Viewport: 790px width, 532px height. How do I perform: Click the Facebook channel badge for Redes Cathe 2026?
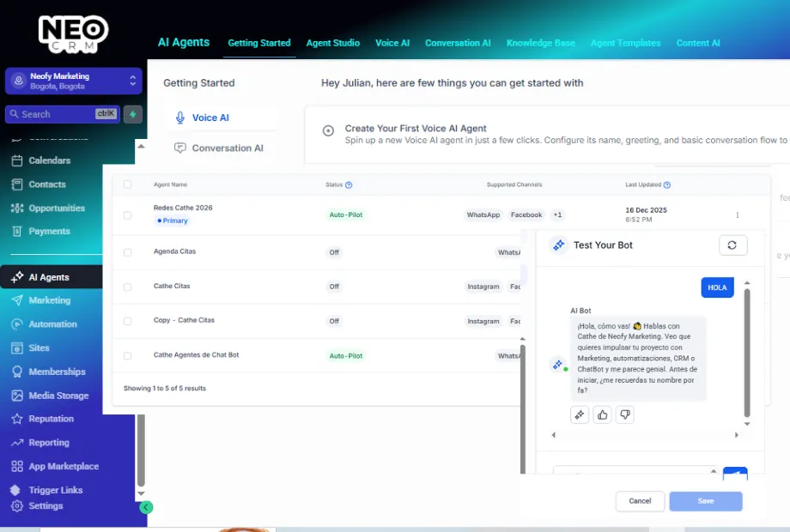click(x=526, y=215)
